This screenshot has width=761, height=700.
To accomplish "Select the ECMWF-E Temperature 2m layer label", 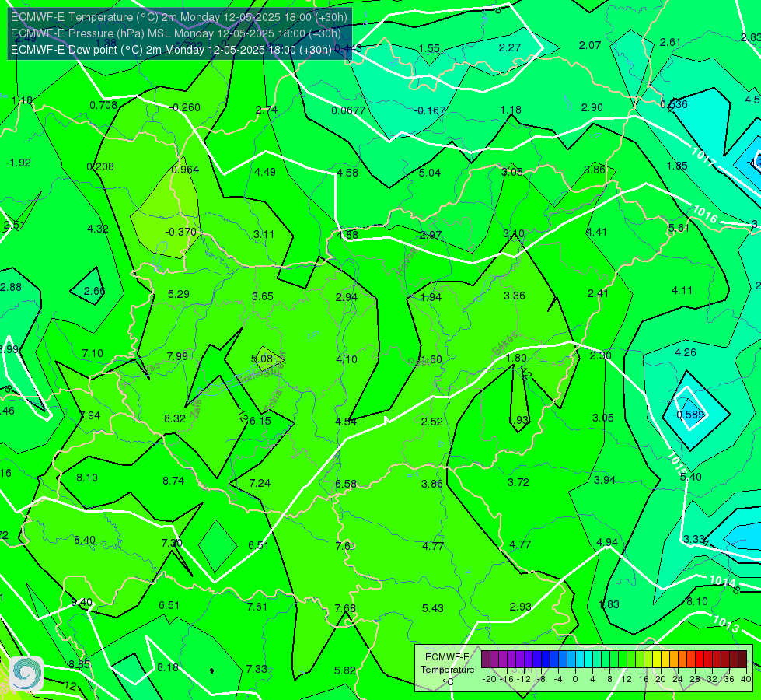I will click(179, 17).
